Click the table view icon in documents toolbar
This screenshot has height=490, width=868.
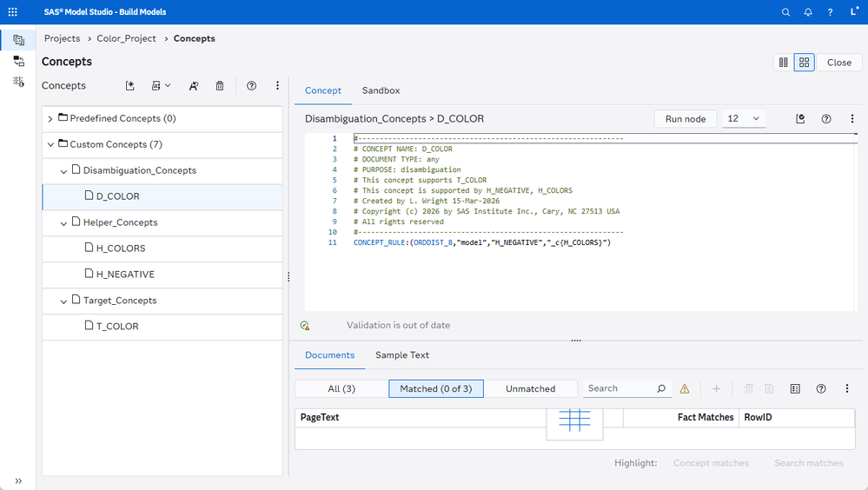(x=748, y=388)
